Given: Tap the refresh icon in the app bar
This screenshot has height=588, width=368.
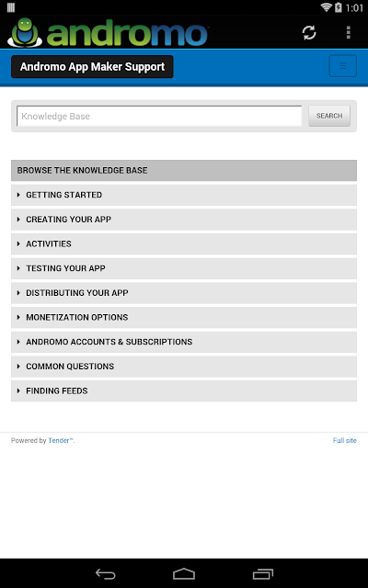Looking at the screenshot, I should tap(309, 33).
